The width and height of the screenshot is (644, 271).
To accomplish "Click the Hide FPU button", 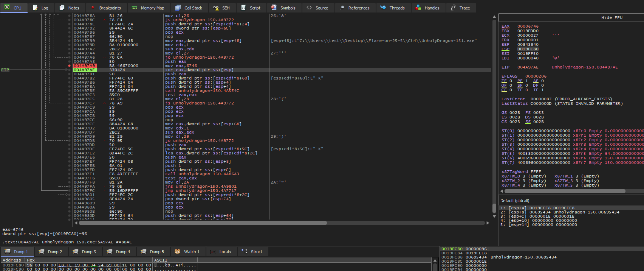I will (x=611, y=17).
